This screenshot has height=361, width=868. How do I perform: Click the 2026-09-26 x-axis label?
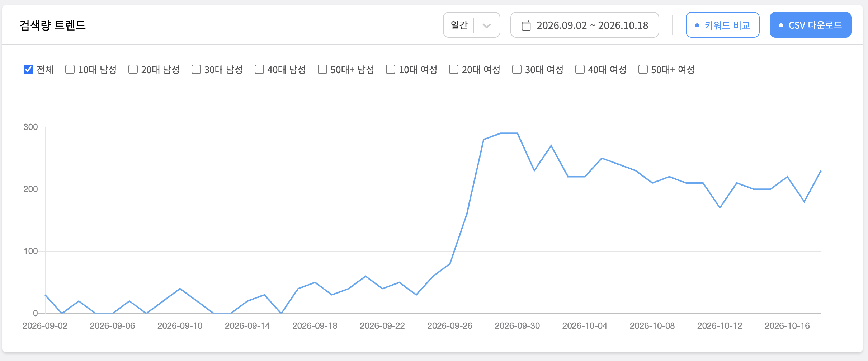(450, 326)
